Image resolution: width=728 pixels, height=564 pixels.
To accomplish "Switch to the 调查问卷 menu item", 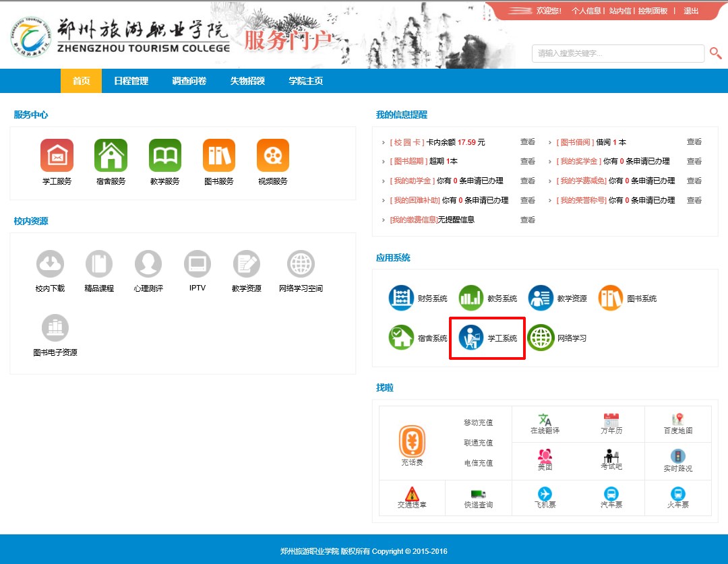I will coord(189,81).
